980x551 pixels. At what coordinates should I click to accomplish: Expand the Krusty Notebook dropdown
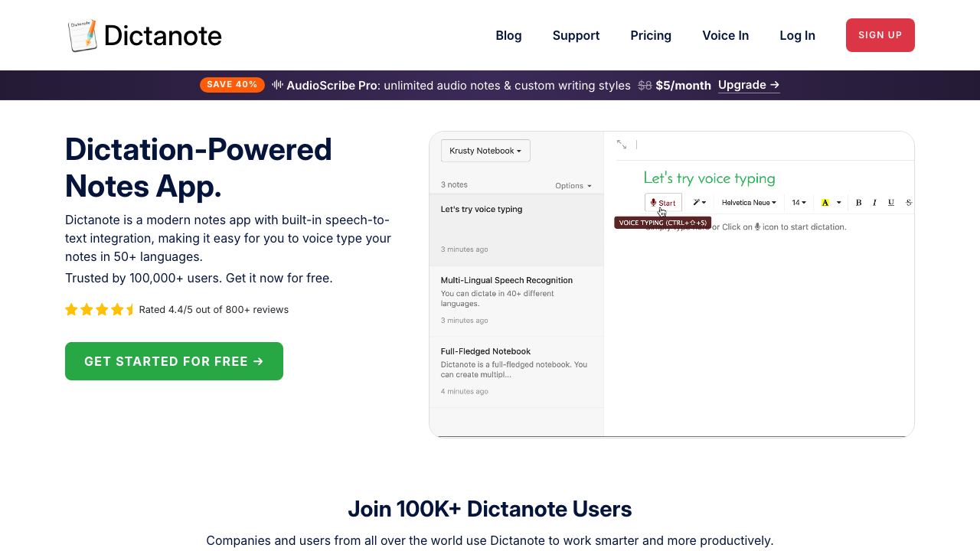[485, 151]
